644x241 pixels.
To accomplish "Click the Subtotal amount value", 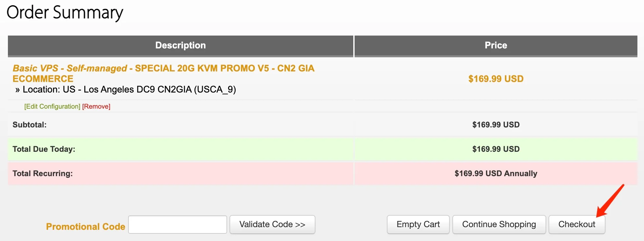I will 496,125.
